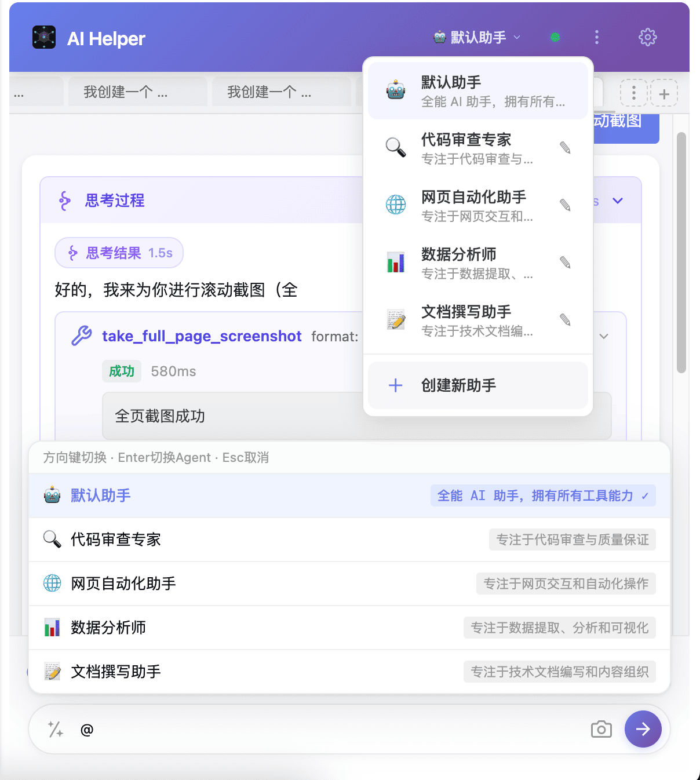Screen dimensions: 700x780
Task: Click the notepad icon in the @ mention list
Action: tap(52, 672)
